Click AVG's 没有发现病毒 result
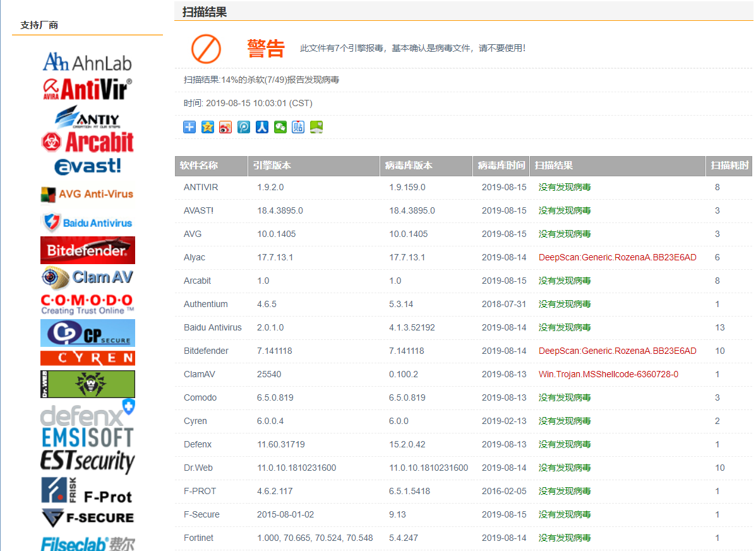This screenshot has width=756, height=551. click(565, 234)
